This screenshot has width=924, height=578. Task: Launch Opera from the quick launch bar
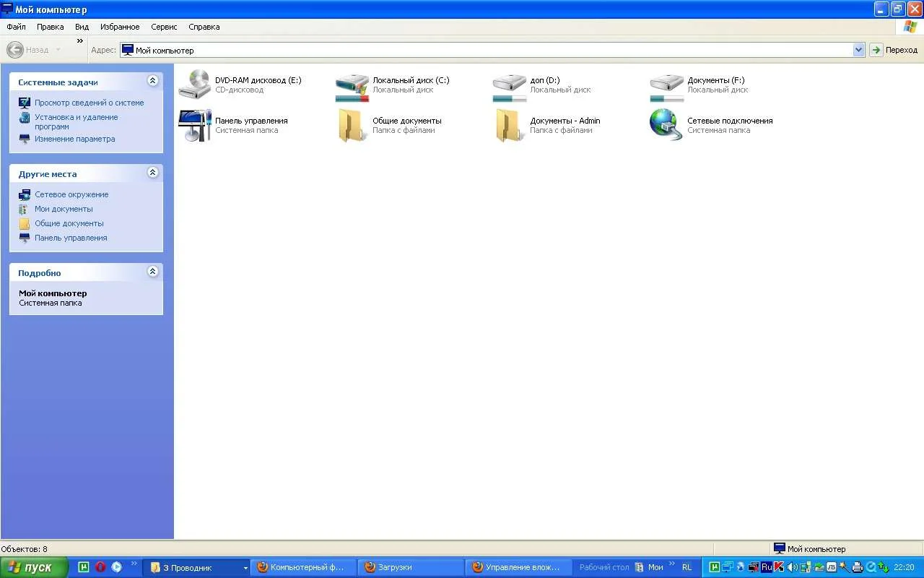[x=100, y=567]
